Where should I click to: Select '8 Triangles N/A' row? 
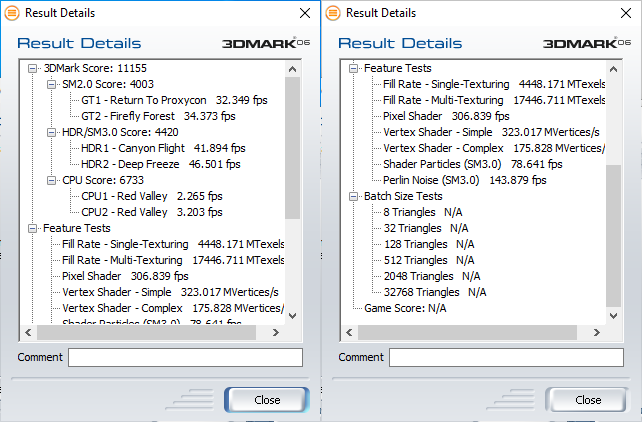[x=423, y=212]
